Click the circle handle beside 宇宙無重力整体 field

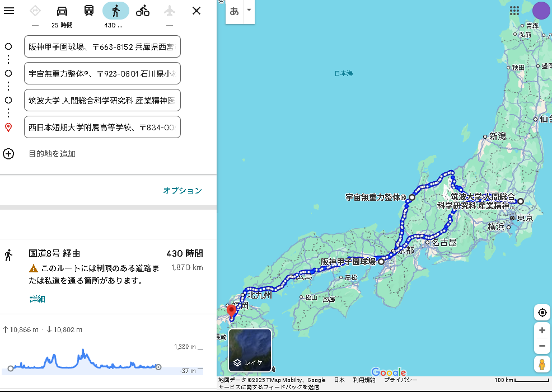tap(8, 73)
